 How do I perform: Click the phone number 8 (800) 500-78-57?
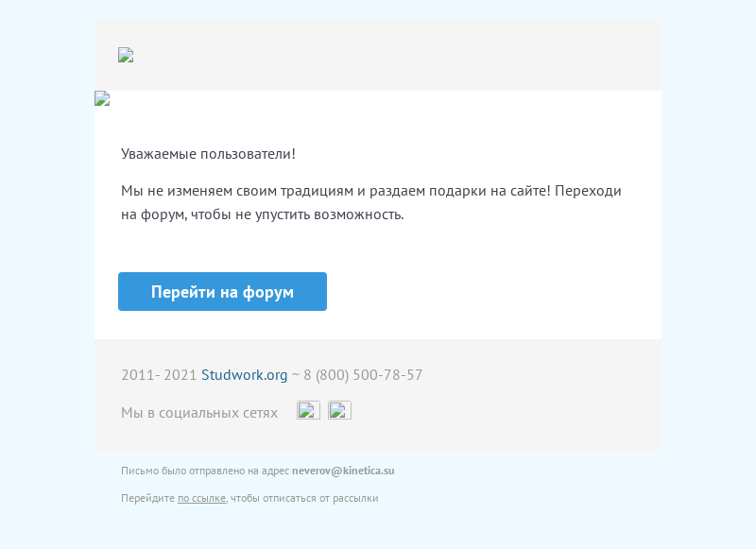pyautogui.click(x=363, y=374)
